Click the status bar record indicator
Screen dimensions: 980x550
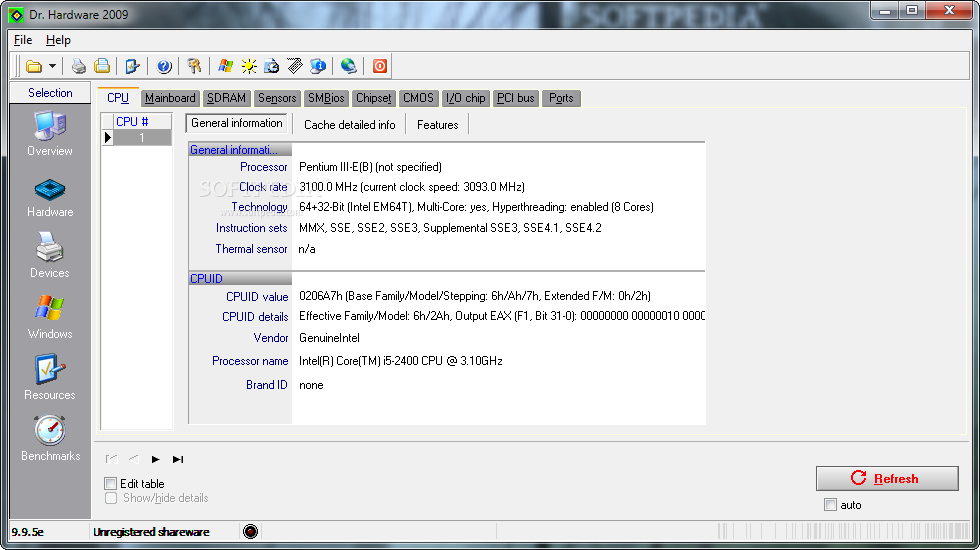pos(250,532)
